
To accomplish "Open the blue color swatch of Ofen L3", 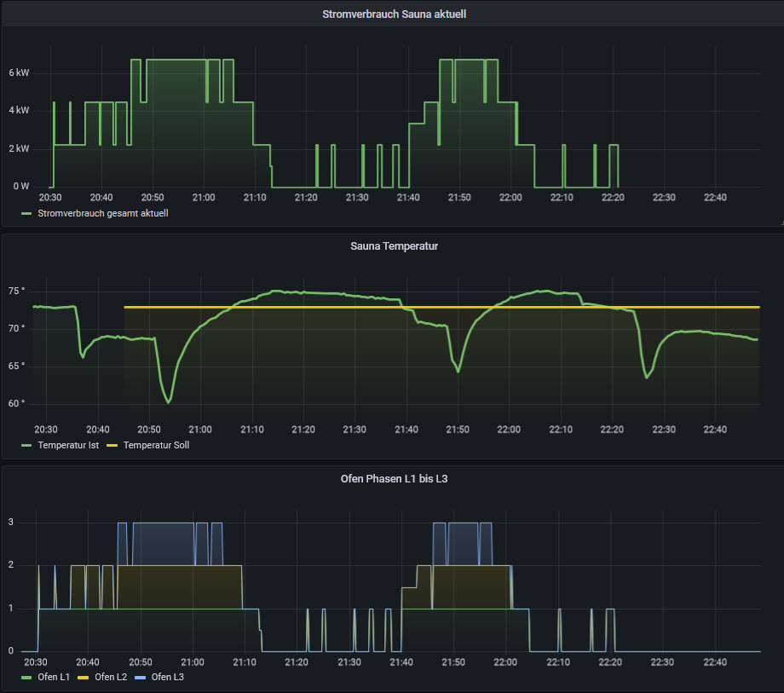I will coord(139,677).
